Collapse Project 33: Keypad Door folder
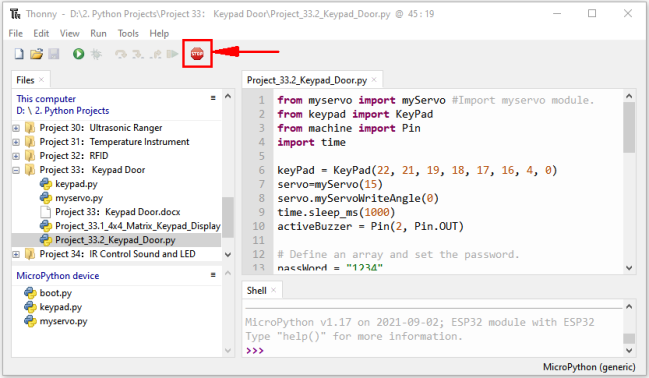Viewport: 649px width, 378px height. coord(16,170)
